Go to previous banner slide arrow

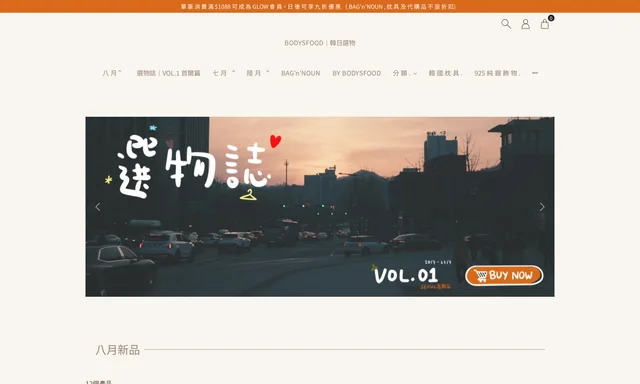click(x=98, y=207)
